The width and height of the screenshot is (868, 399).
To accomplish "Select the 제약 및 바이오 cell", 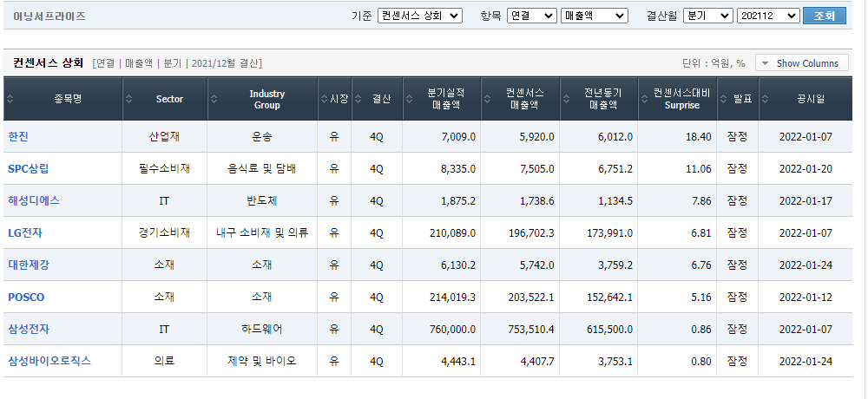I will pos(262,362).
